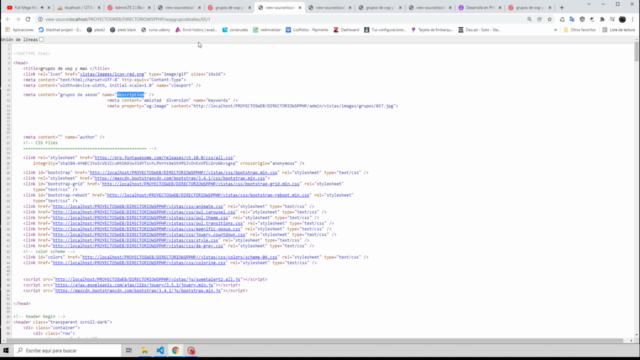This screenshot has width=640, height=360.
Task: Close the Full Mega Mix tab
Action: pos(49,7)
